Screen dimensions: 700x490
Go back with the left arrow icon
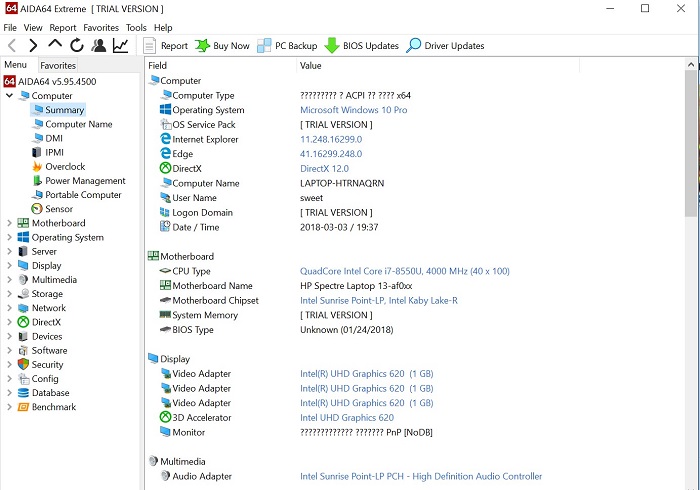pos(12,46)
